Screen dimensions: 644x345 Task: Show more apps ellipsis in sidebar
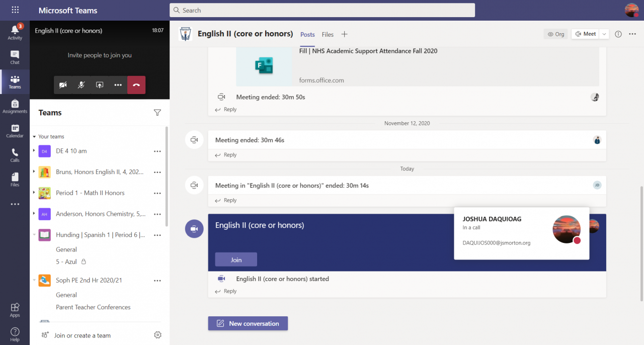[x=15, y=204]
